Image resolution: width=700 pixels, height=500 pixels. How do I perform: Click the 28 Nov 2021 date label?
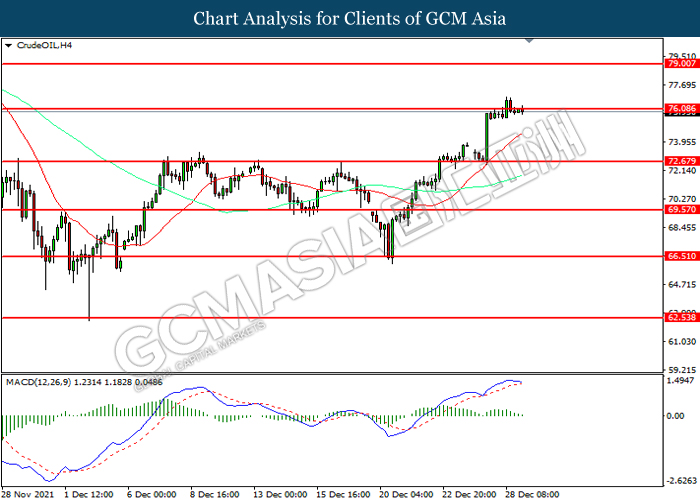29,494
